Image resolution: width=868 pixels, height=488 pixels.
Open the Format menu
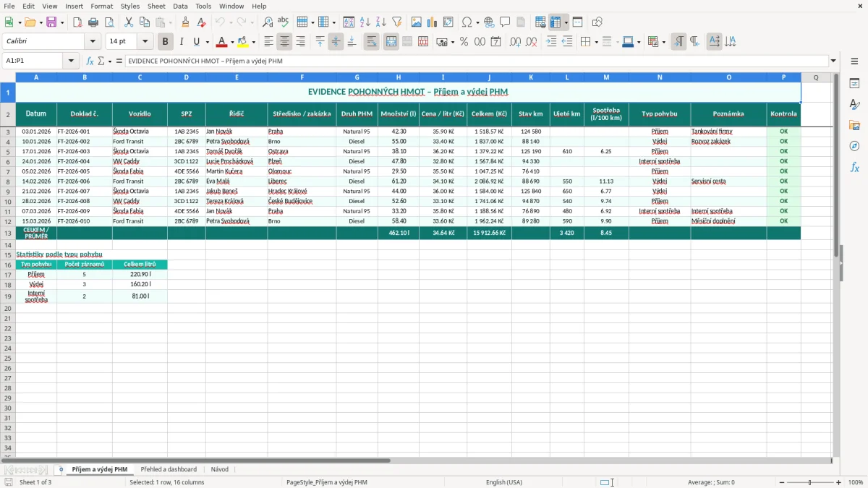coord(101,6)
